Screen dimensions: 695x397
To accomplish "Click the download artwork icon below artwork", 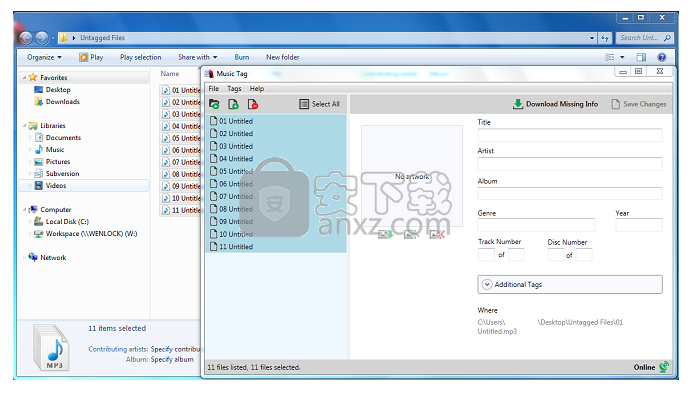I will tap(385, 235).
